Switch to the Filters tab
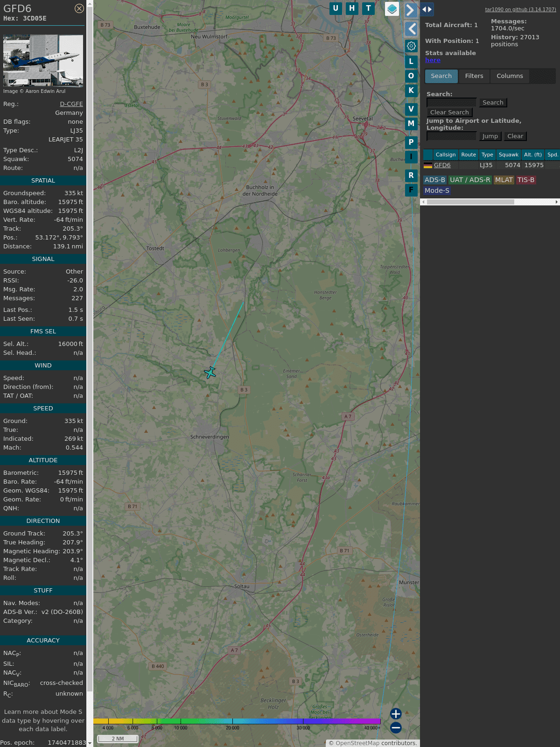 (474, 76)
